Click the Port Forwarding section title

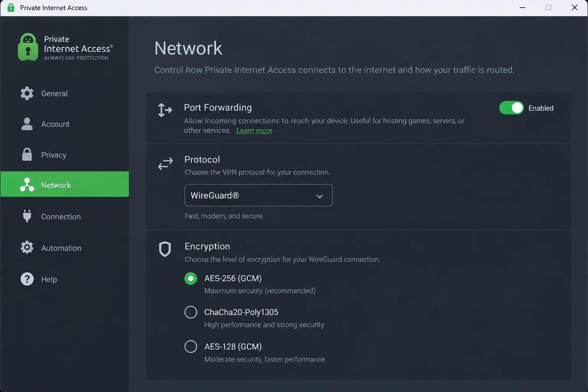[218, 108]
